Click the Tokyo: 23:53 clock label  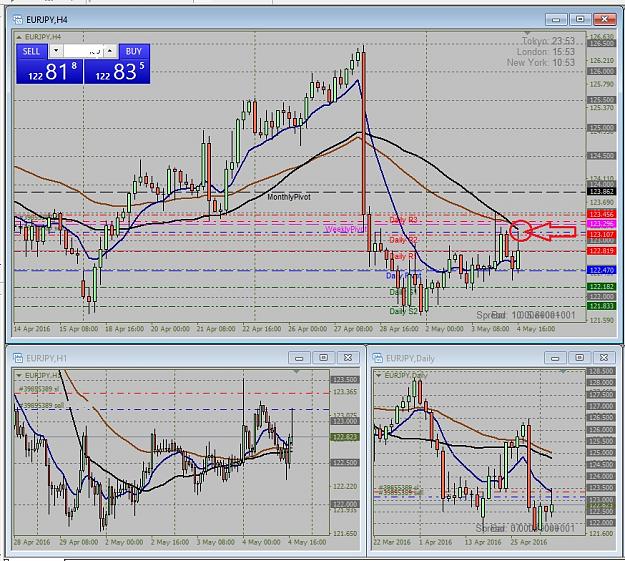tap(548, 41)
